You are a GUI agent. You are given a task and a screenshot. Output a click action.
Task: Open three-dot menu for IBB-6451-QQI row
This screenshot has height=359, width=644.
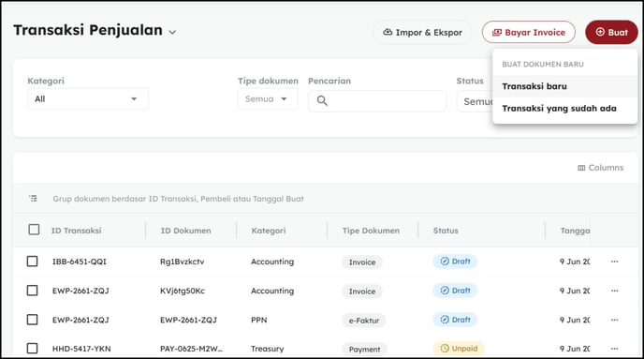tap(614, 262)
